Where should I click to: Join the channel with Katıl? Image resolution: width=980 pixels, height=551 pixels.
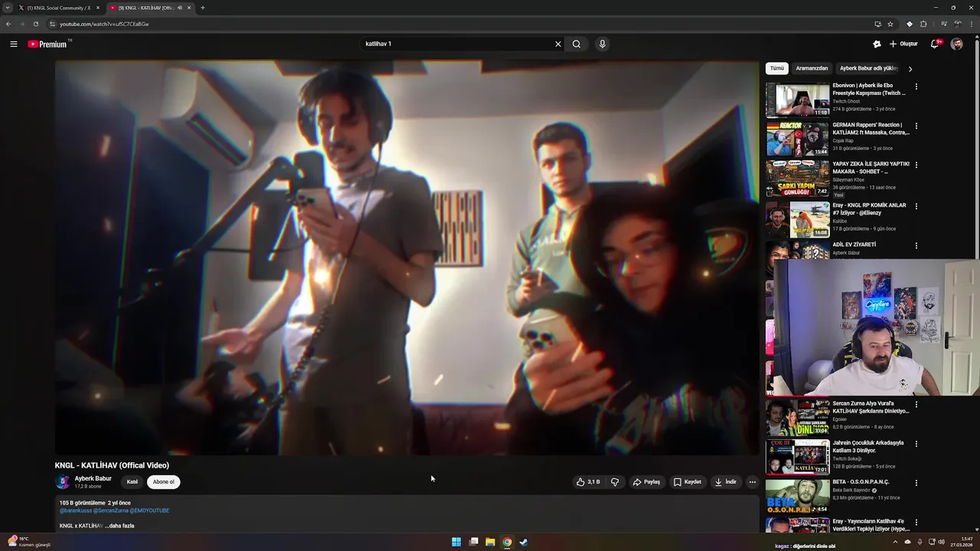[x=132, y=482]
